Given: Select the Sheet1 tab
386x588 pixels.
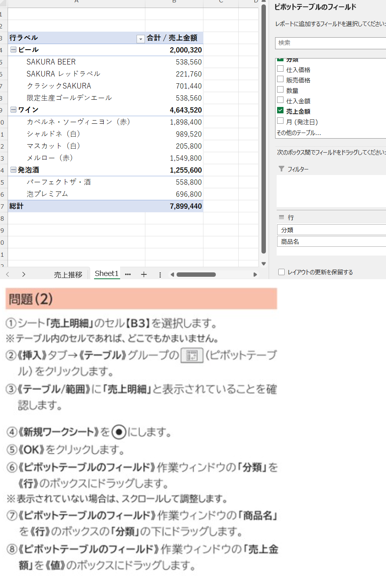Looking at the screenshot, I should 107,274.
